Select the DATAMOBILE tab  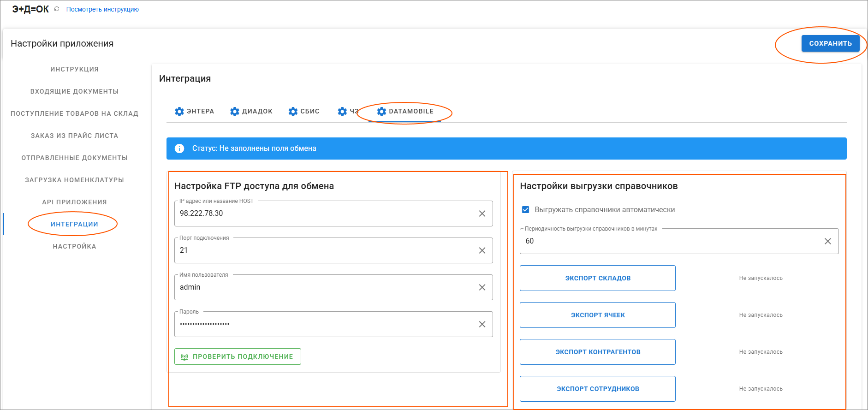pos(405,112)
